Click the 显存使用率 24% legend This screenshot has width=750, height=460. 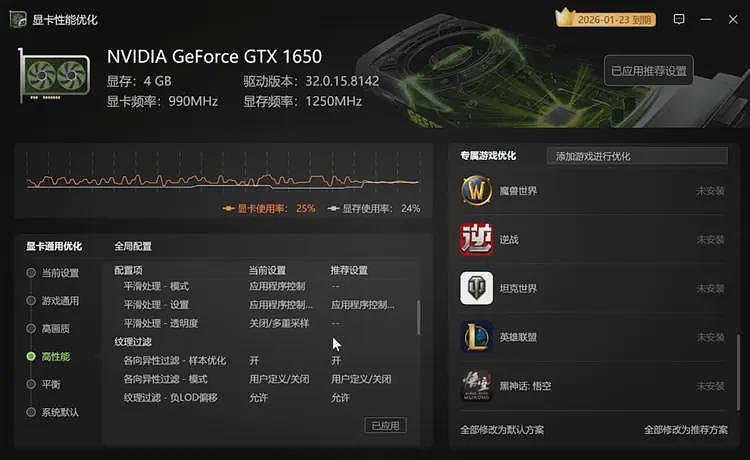coord(374,208)
